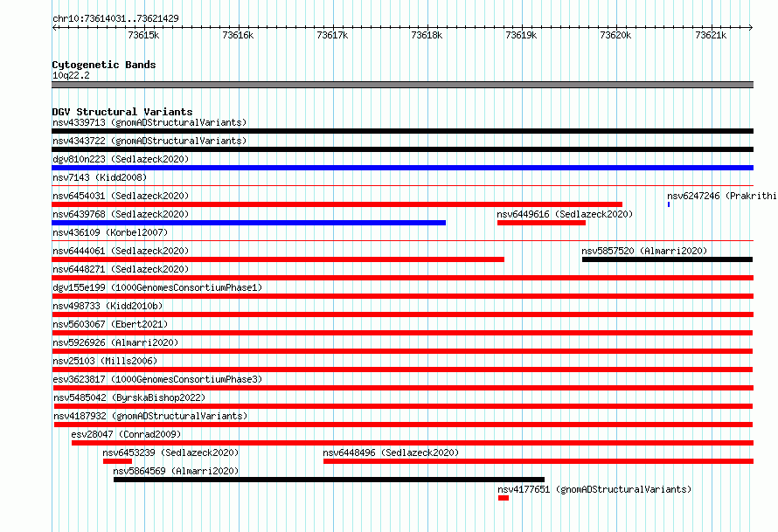778x532 pixels.
Task: Click the blue dgv810n223 feature bar
Action: point(402,168)
